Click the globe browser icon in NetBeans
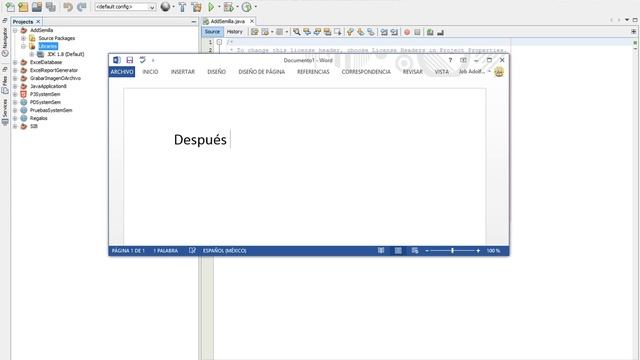The image size is (640, 360). 165,7
